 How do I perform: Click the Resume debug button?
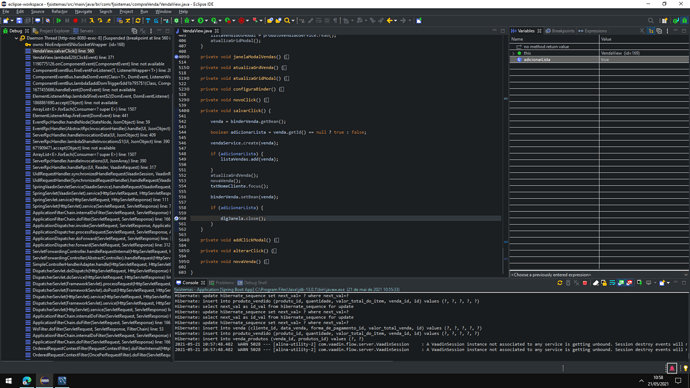(59, 21)
